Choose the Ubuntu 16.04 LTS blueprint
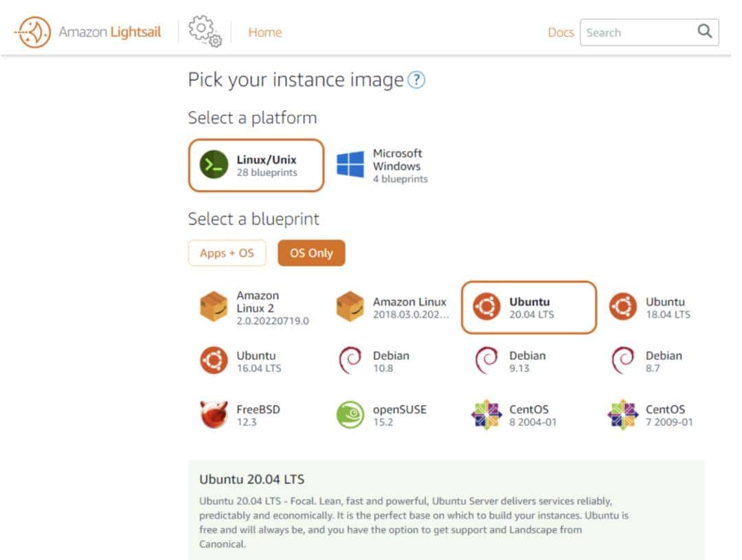This screenshot has width=742, height=560. tap(243, 361)
